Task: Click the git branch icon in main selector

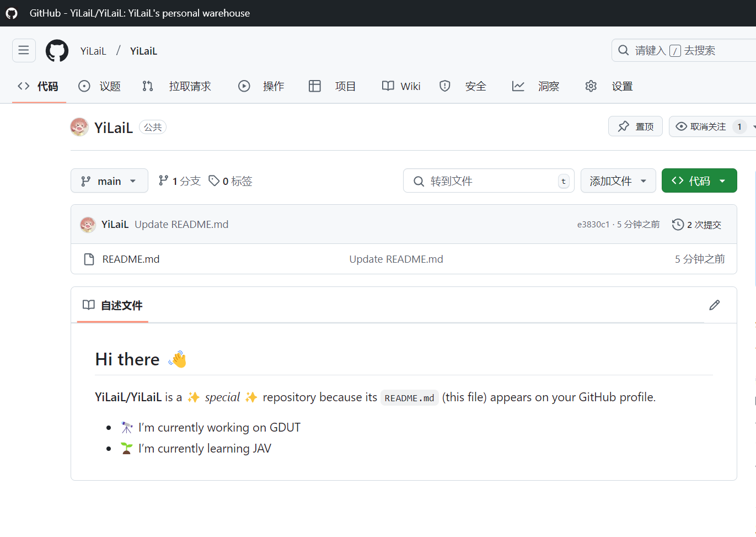Action: coord(85,181)
